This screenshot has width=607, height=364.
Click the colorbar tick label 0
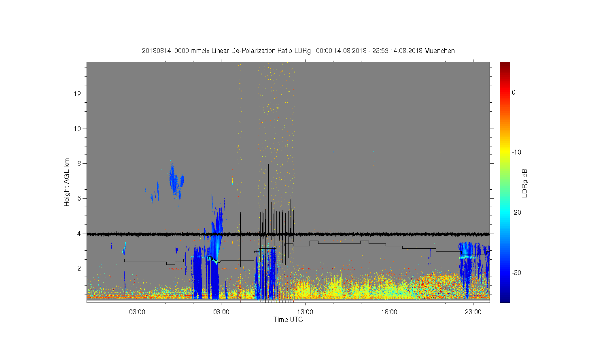[x=514, y=92]
